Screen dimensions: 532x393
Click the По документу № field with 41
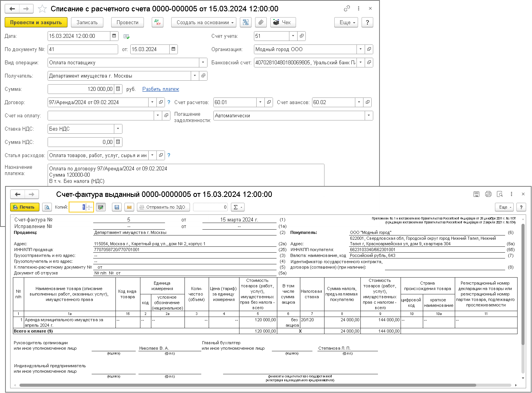pyautogui.click(x=83, y=50)
